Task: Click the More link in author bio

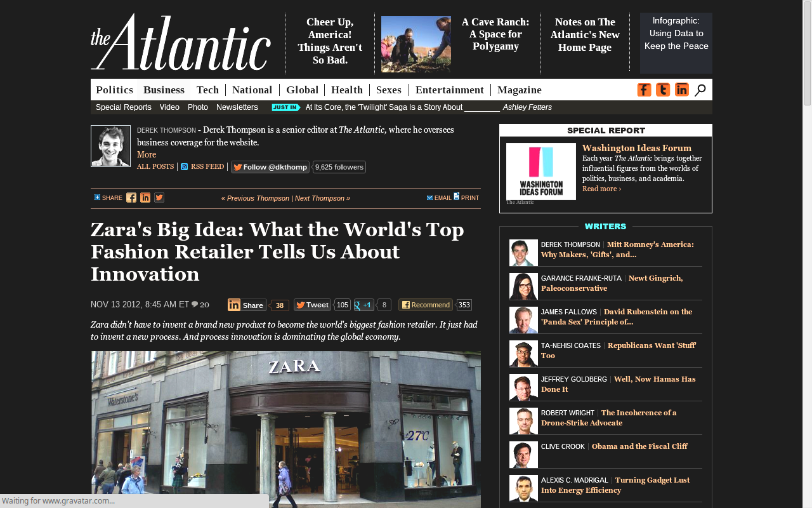Action: 147,154
